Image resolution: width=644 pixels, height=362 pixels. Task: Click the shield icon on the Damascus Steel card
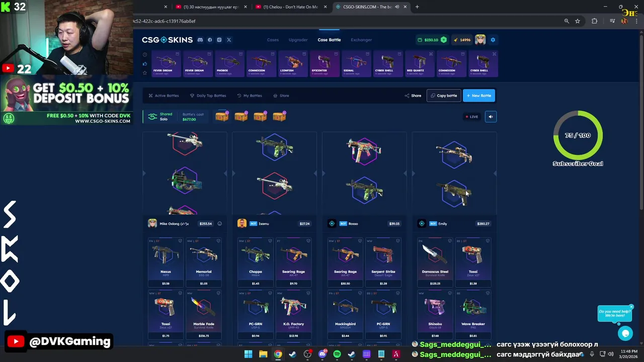coord(449,241)
